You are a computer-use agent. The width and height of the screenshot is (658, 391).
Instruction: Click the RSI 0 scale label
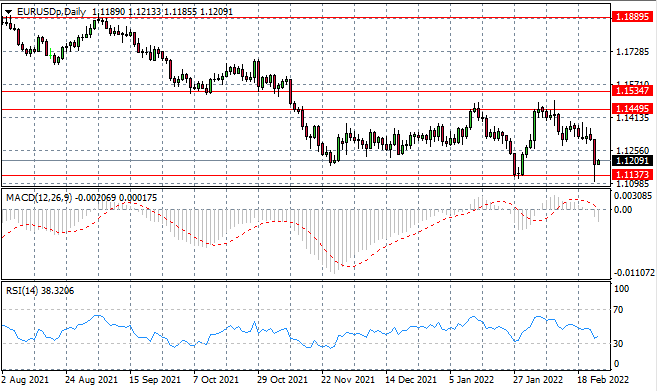pyautogui.click(x=616, y=364)
